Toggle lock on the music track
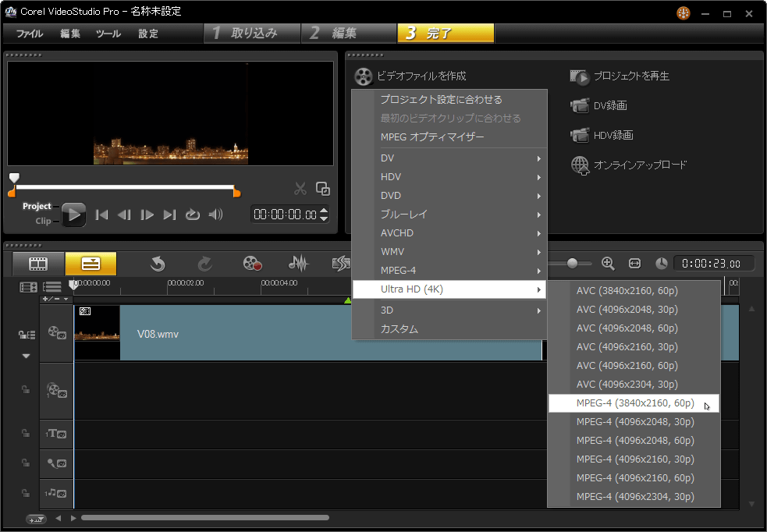The height and width of the screenshot is (532, 767). pyautogui.click(x=26, y=493)
